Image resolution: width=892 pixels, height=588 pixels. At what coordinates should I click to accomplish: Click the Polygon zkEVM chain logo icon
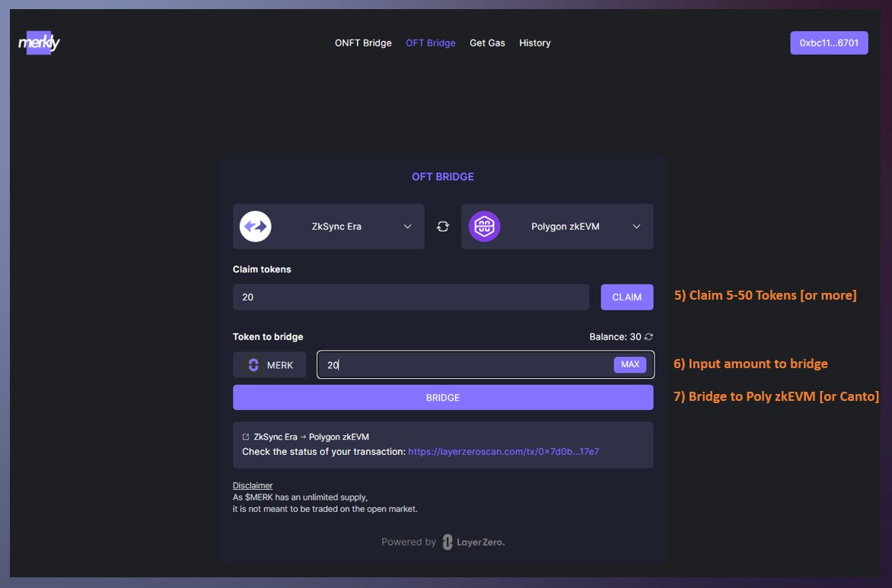tap(485, 226)
